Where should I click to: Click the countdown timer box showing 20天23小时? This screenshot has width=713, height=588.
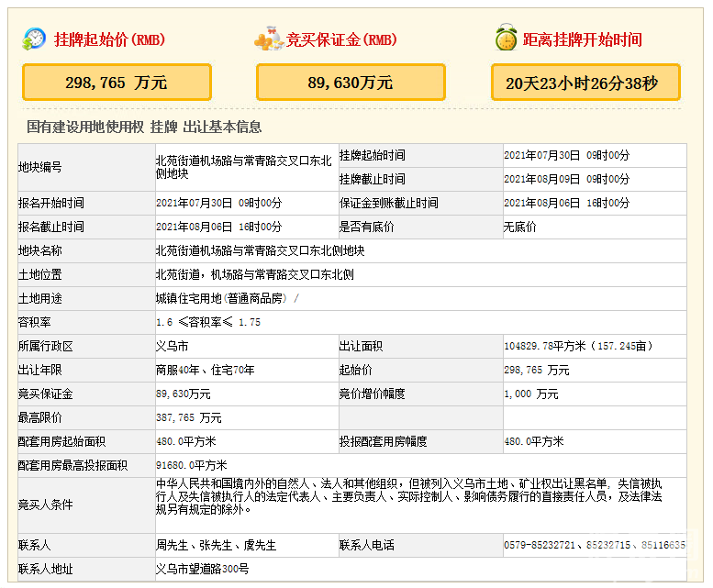(x=585, y=83)
